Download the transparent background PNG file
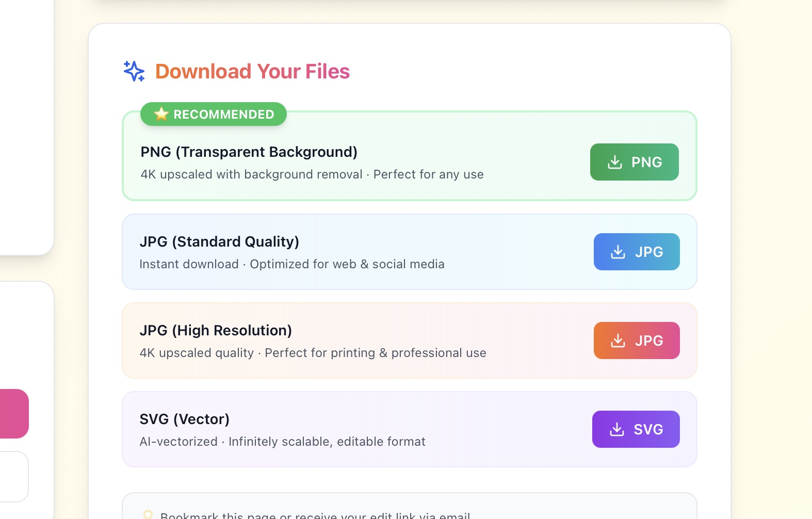 click(x=634, y=162)
